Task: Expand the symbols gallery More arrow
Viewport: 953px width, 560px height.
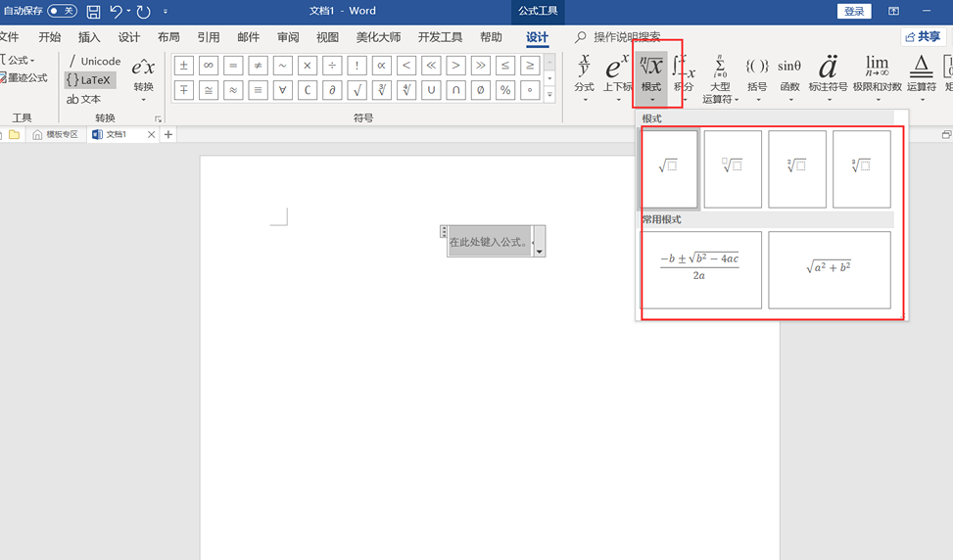Action: pos(550,95)
